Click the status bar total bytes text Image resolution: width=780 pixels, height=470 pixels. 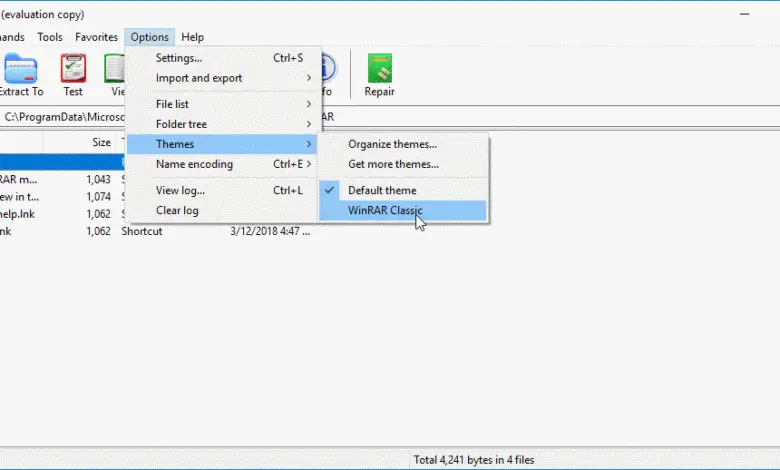(474, 460)
